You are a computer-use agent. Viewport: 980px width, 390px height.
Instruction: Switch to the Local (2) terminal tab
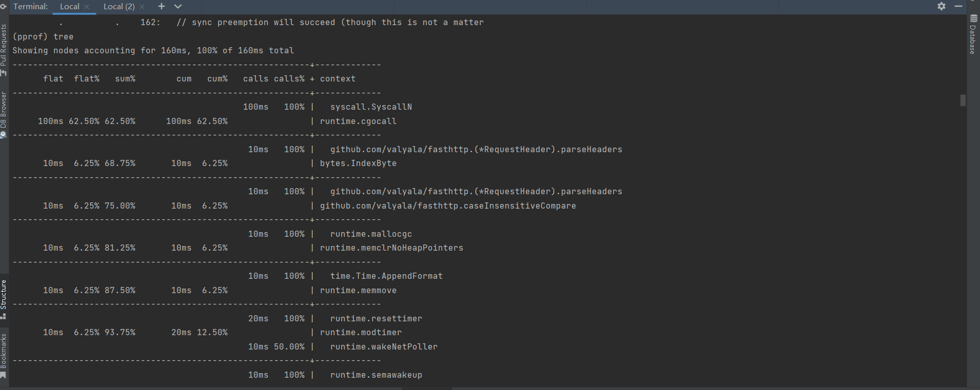tap(119, 6)
